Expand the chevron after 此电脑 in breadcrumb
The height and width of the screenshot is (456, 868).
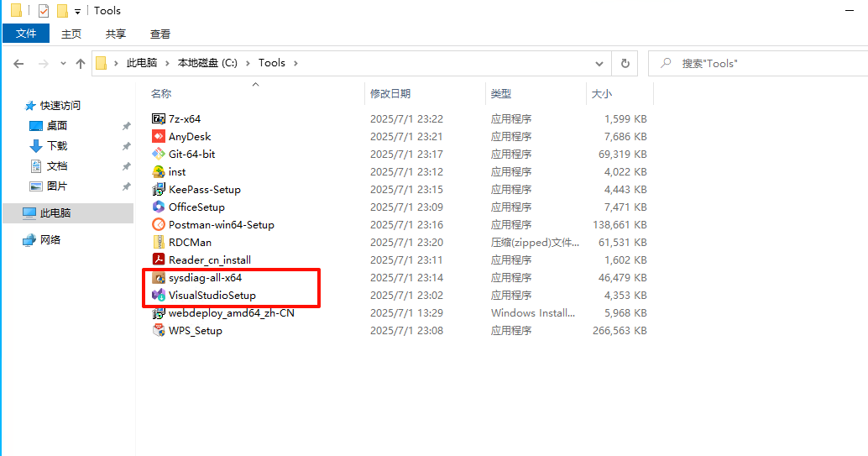coord(167,63)
